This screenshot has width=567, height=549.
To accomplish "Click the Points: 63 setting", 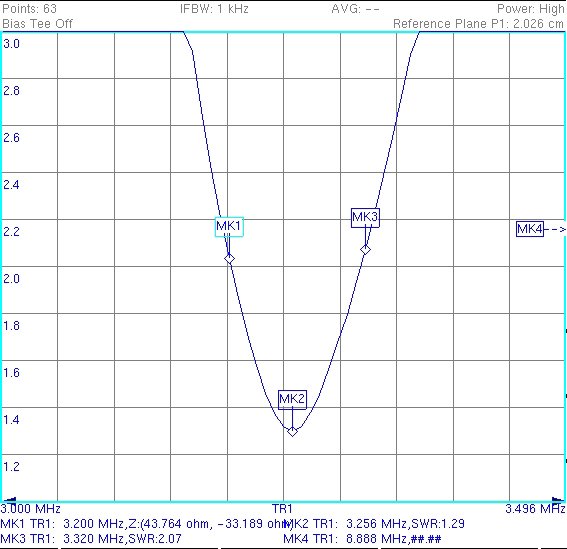I will click(x=29, y=9).
